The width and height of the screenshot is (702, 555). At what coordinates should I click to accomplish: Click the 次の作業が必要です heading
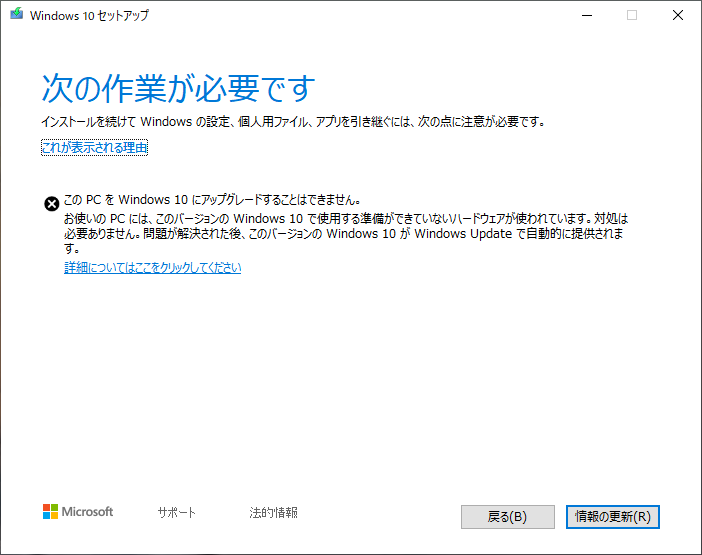tap(178, 88)
